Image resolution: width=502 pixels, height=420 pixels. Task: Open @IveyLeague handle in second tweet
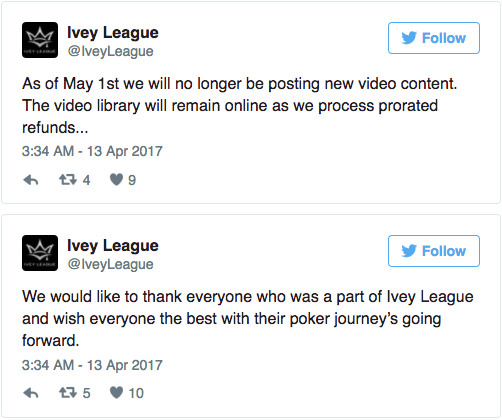110,264
